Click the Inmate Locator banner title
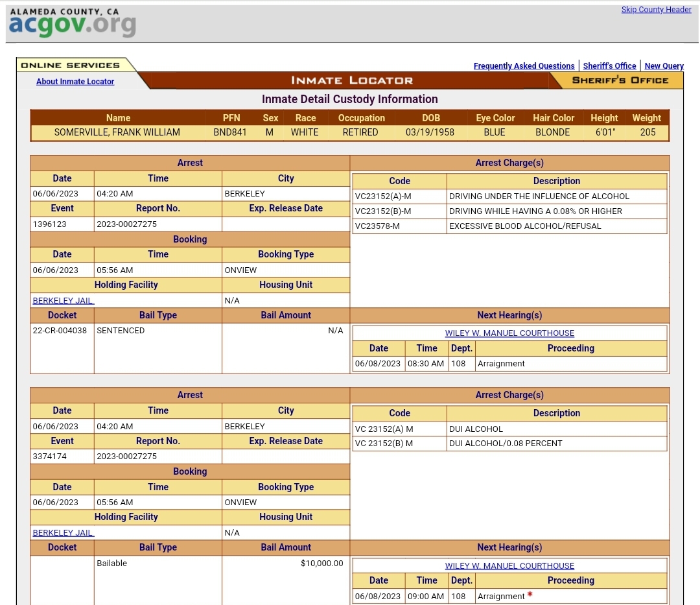The height and width of the screenshot is (605, 700). coord(352,80)
